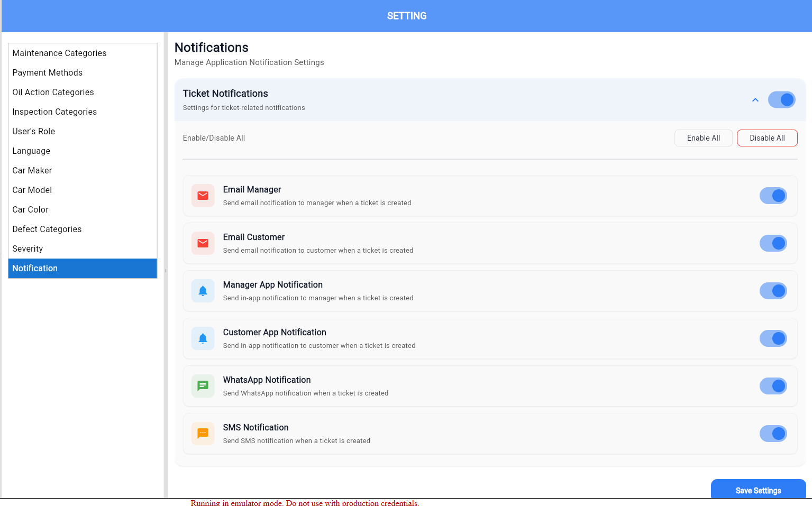
Task: Select User's Role in the sidebar
Action: click(x=34, y=132)
